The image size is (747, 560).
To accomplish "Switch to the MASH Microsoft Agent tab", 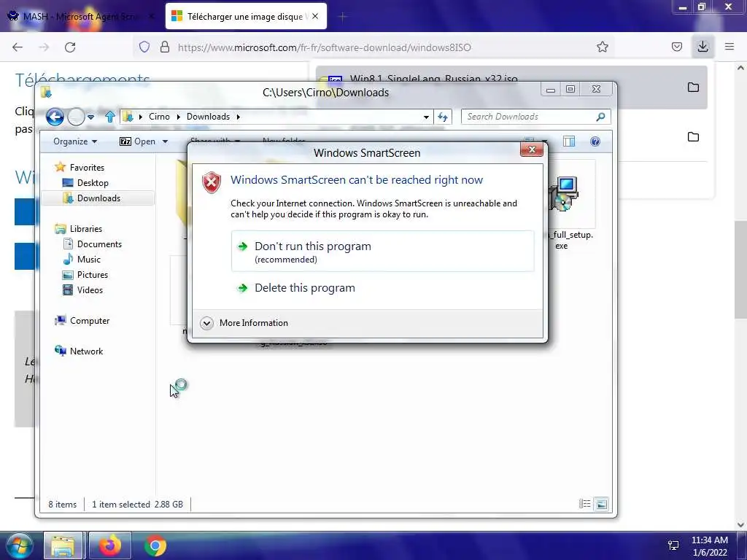I will [82, 17].
